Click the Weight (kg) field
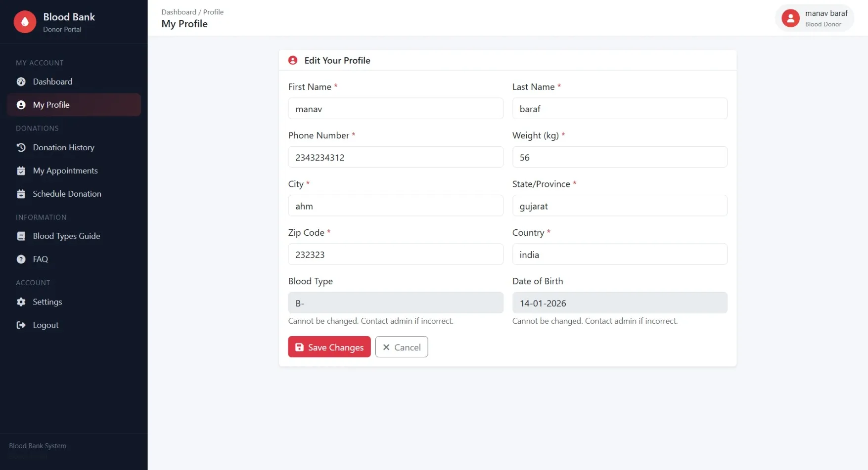The image size is (868, 470). (620, 157)
